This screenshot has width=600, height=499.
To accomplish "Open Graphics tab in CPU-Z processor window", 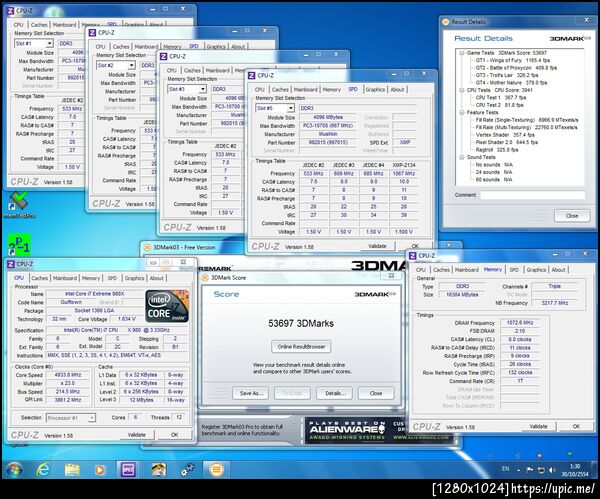I will coord(134,278).
